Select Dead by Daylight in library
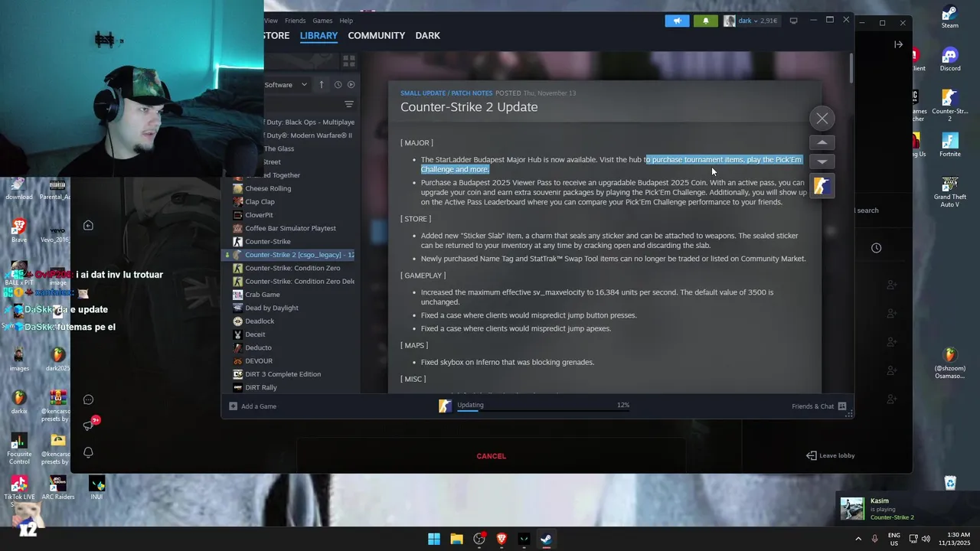The image size is (980, 551). tap(272, 308)
